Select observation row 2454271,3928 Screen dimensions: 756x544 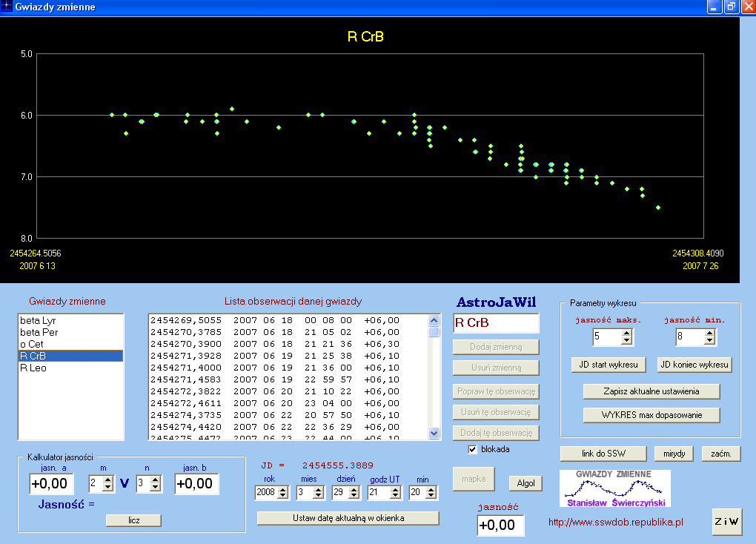click(288, 356)
